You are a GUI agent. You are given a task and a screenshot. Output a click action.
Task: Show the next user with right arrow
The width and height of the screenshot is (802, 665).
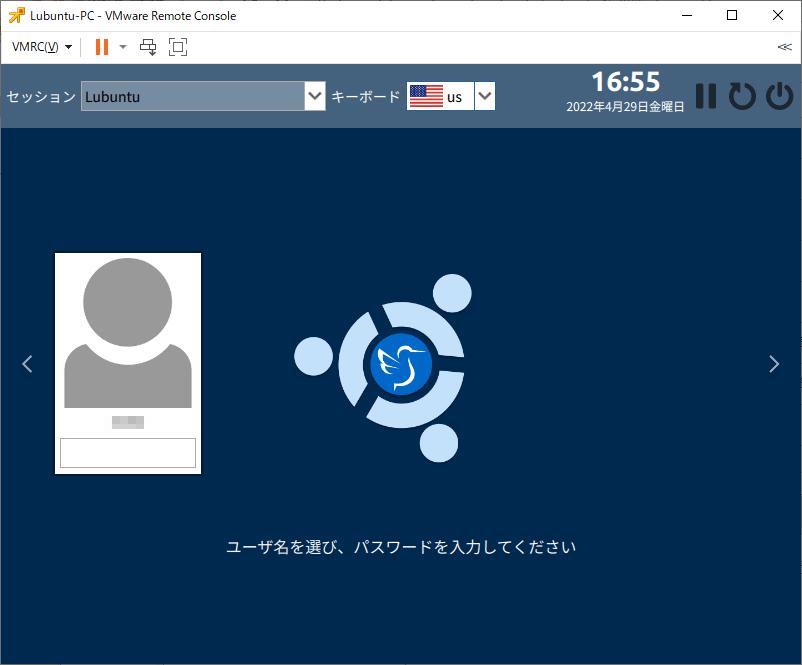[774, 364]
